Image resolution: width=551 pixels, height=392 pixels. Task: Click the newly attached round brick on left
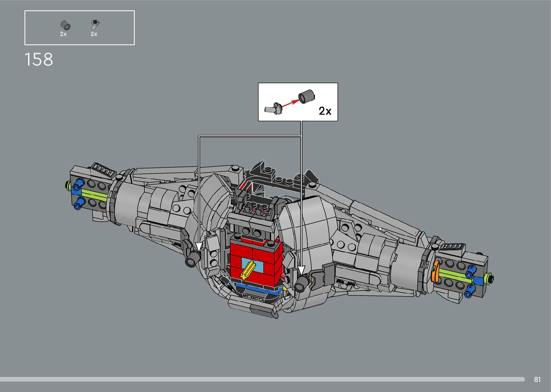(x=193, y=258)
